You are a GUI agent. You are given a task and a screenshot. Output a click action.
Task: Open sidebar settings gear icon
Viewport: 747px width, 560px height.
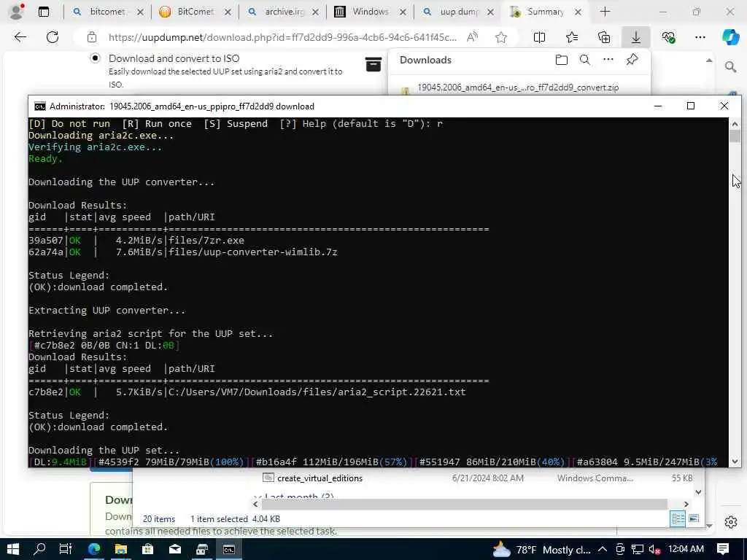coord(731,522)
